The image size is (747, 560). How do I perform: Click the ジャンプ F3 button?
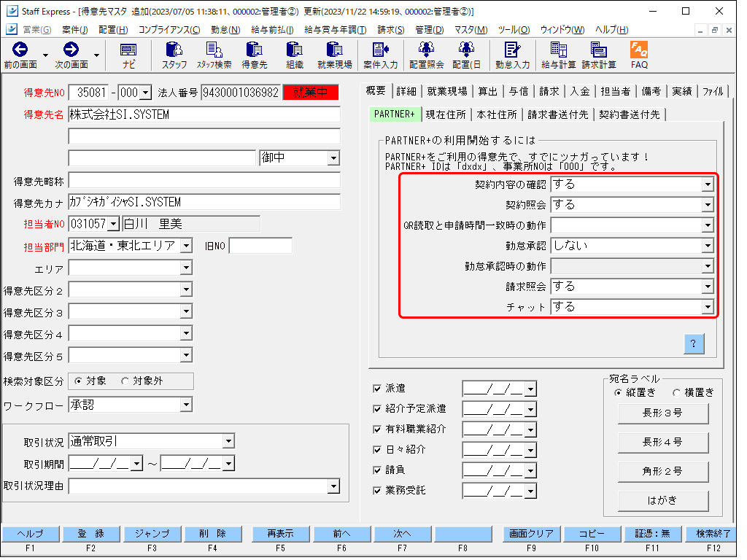tap(152, 534)
